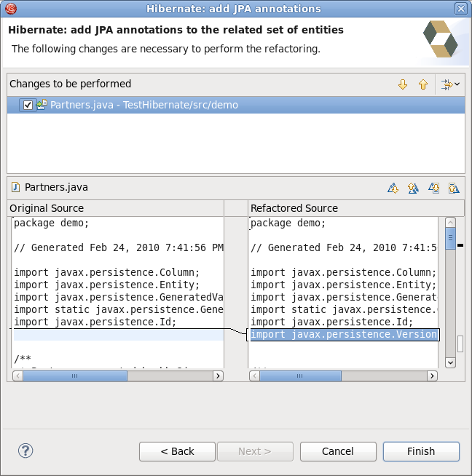Close the Hibernate JPA annotations dialog

pos(460,9)
